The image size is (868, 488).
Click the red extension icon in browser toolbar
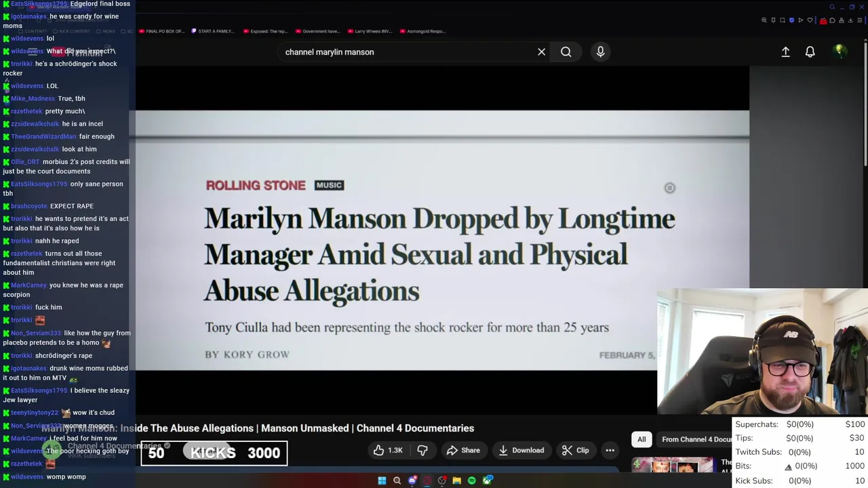(823, 20)
